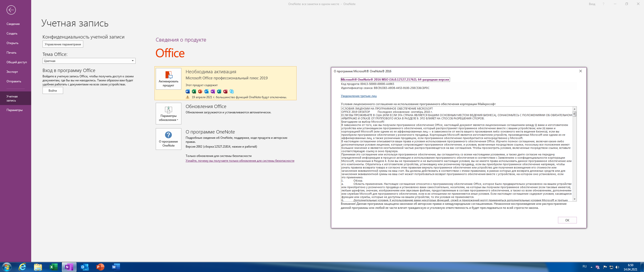Image resolution: width=644 pixels, height=272 pixels.
Task: Click the network tray icon
Action: tap(611, 267)
